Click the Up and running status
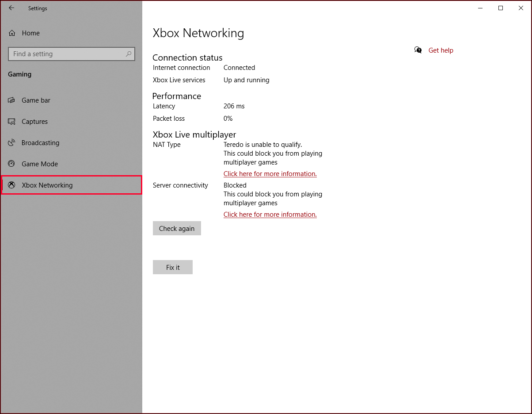Image resolution: width=532 pixels, height=414 pixels. pyautogui.click(x=247, y=80)
